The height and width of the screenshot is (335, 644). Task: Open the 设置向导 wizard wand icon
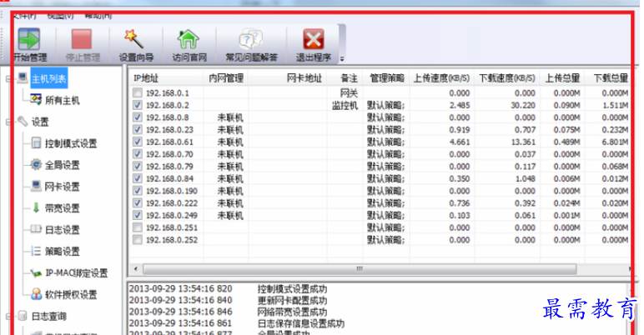pyautogui.click(x=134, y=39)
